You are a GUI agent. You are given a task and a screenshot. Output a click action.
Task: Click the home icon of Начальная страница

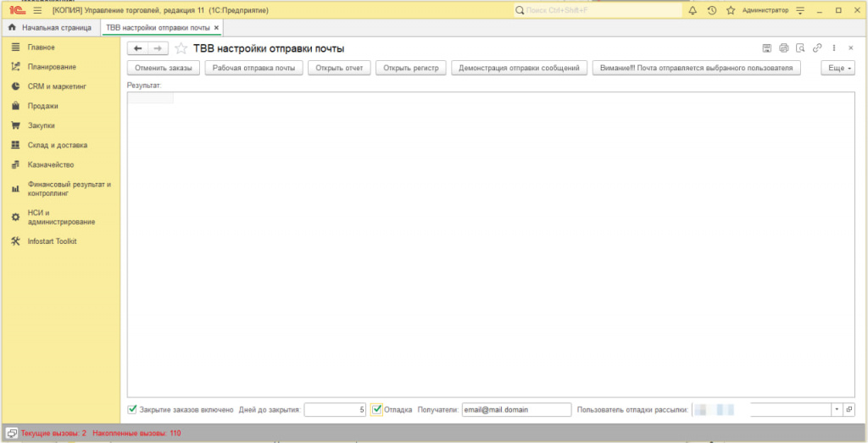pyautogui.click(x=12, y=27)
